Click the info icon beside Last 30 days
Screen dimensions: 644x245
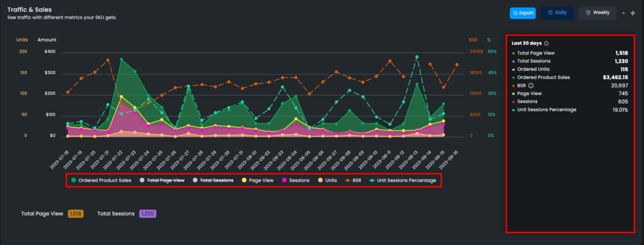coord(547,43)
